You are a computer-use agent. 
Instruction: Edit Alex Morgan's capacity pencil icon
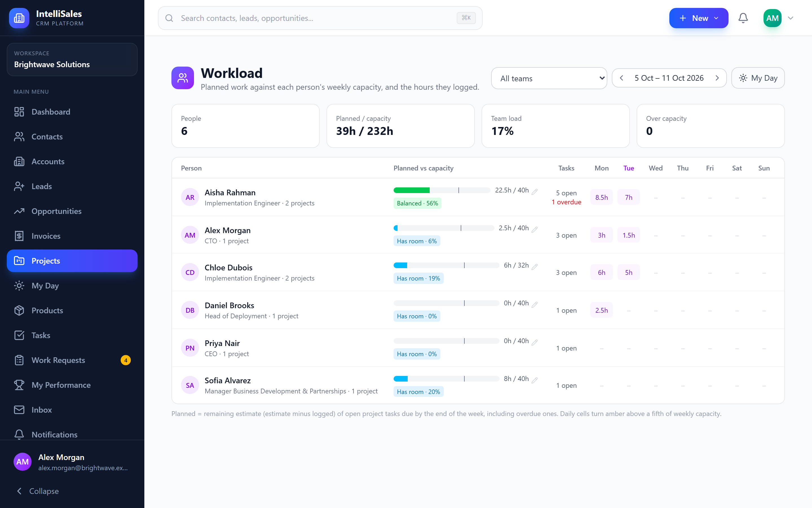pos(535,229)
